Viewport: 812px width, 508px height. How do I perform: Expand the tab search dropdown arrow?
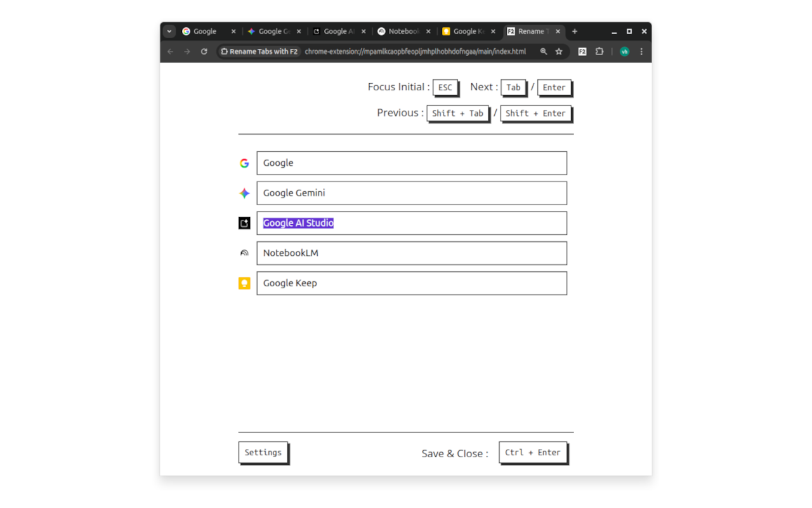[x=169, y=31]
